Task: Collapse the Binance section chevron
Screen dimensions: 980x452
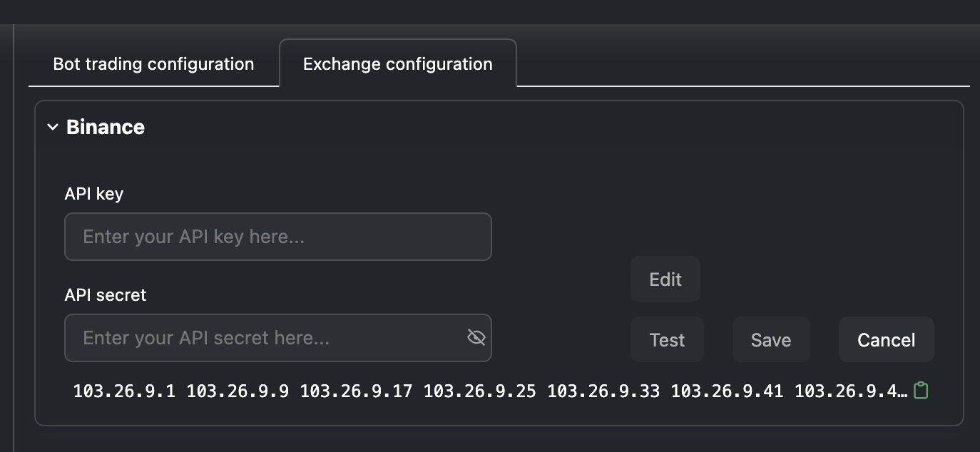Action: click(52, 127)
